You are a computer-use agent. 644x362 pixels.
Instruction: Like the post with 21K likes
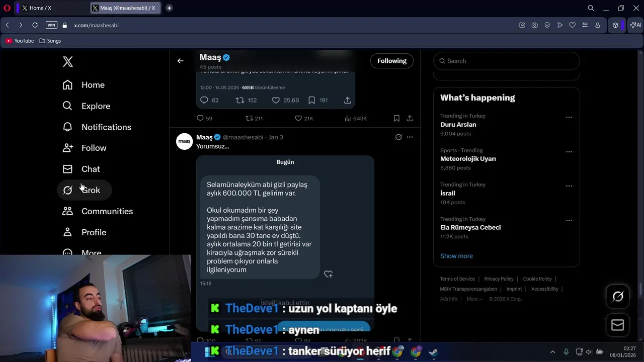pyautogui.click(x=304, y=118)
